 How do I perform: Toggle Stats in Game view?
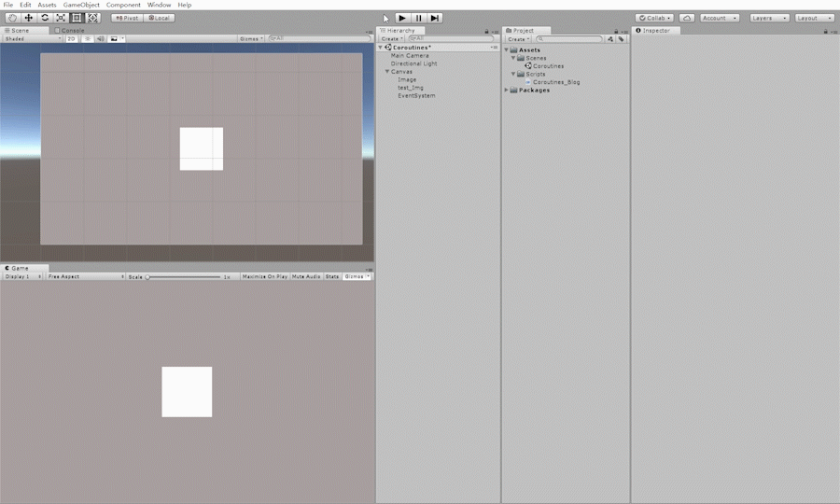[332, 276]
